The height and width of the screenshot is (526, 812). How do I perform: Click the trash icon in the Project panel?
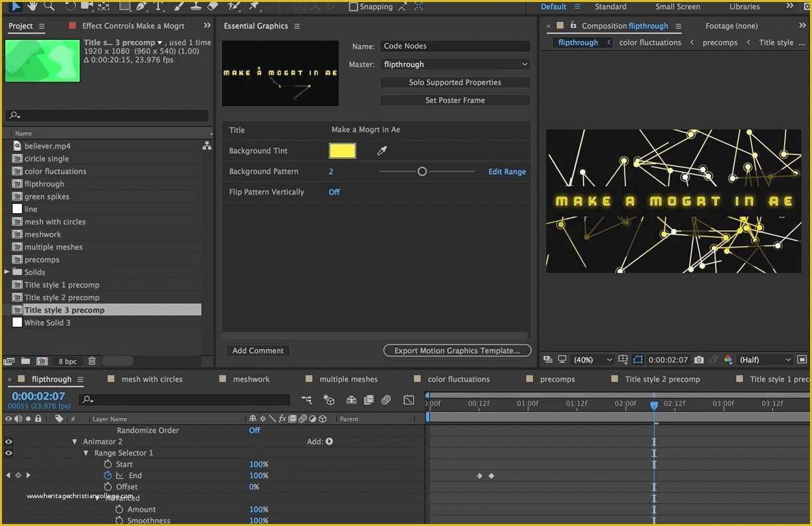tap(91, 361)
